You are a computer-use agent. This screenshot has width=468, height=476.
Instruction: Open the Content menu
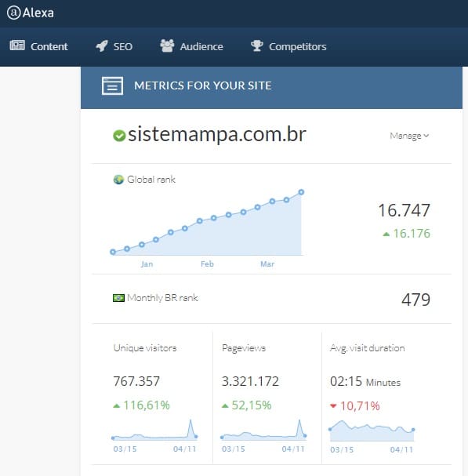click(x=38, y=46)
